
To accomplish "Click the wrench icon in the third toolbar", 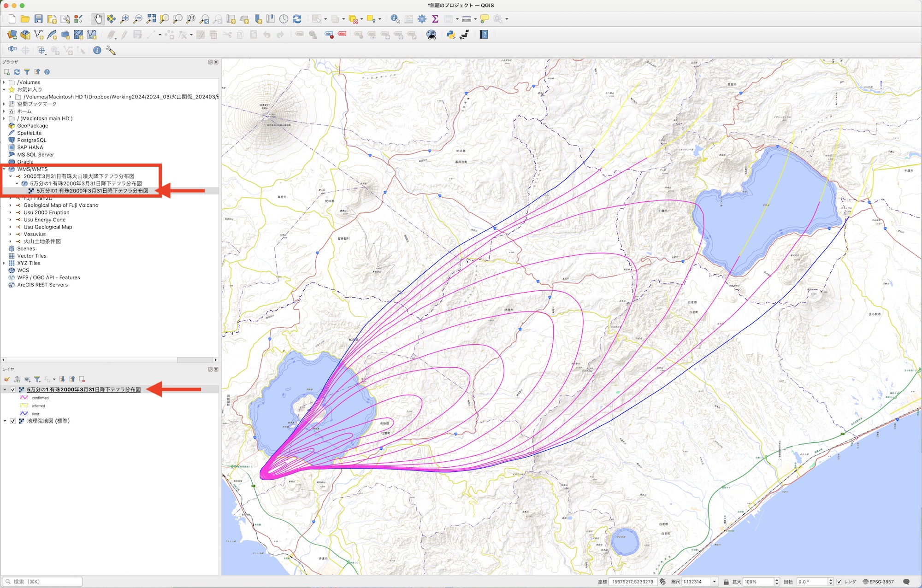I will [111, 50].
